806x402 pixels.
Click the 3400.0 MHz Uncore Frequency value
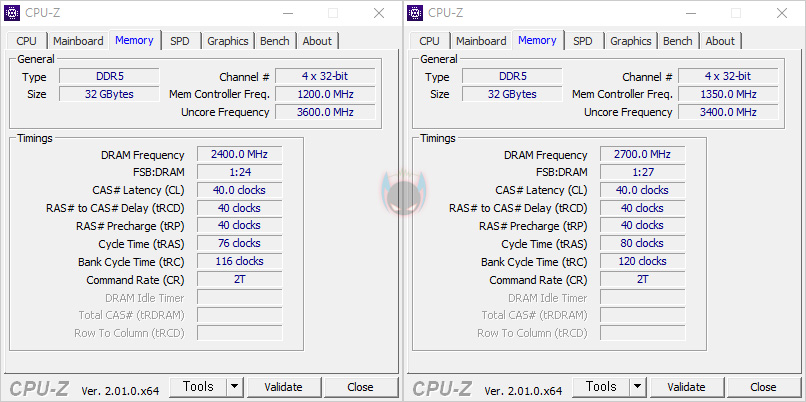(728, 112)
